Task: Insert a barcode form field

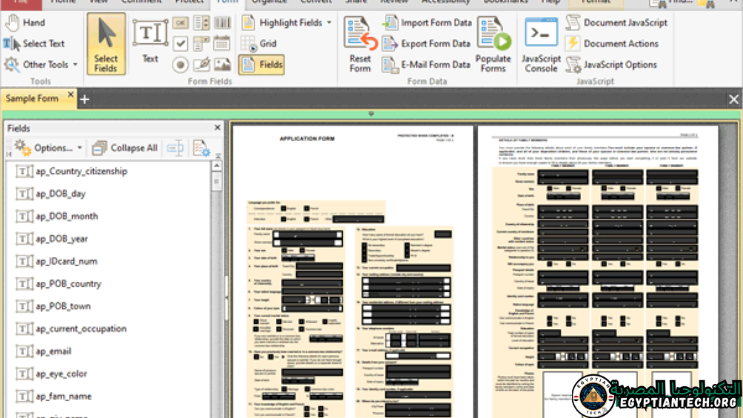Action: pos(222,23)
